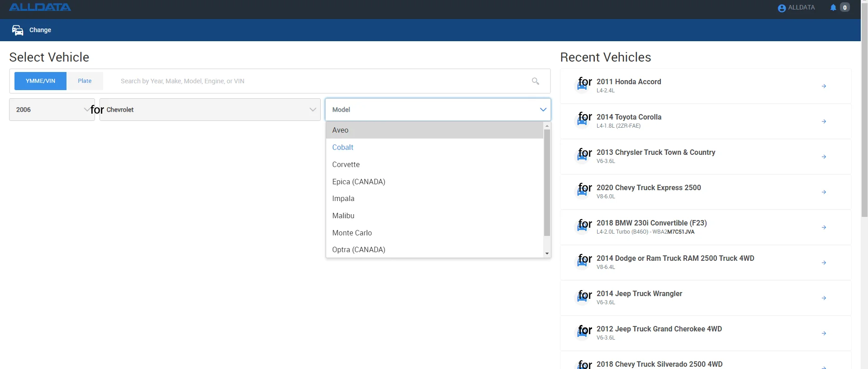Open the Chevrolet make dropdown
This screenshot has width=868, height=369.
(210, 110)
